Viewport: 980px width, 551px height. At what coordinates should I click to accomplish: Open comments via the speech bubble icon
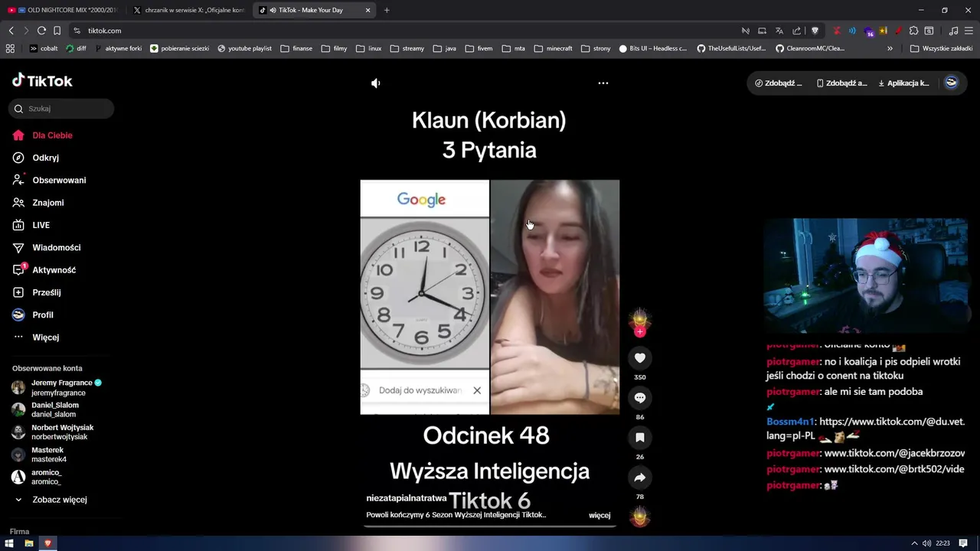click(x=640, y=398)
